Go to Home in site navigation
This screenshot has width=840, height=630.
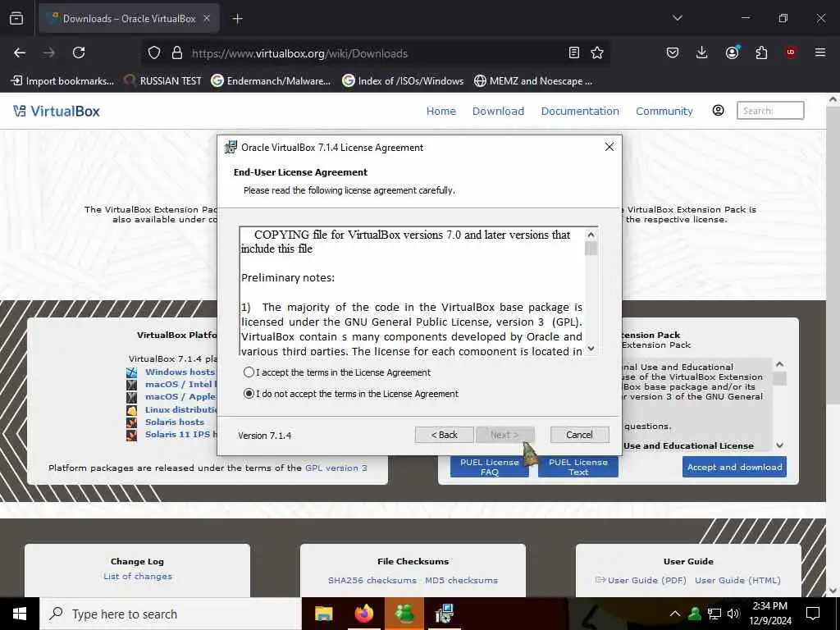(x=441, y=111)
